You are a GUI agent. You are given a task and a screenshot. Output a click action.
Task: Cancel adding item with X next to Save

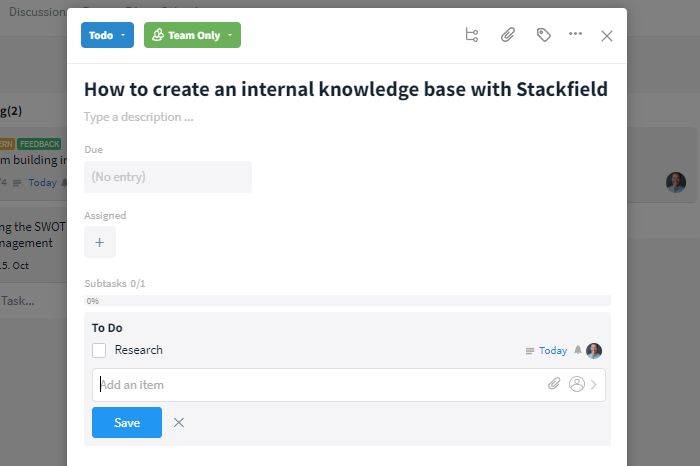179,422
